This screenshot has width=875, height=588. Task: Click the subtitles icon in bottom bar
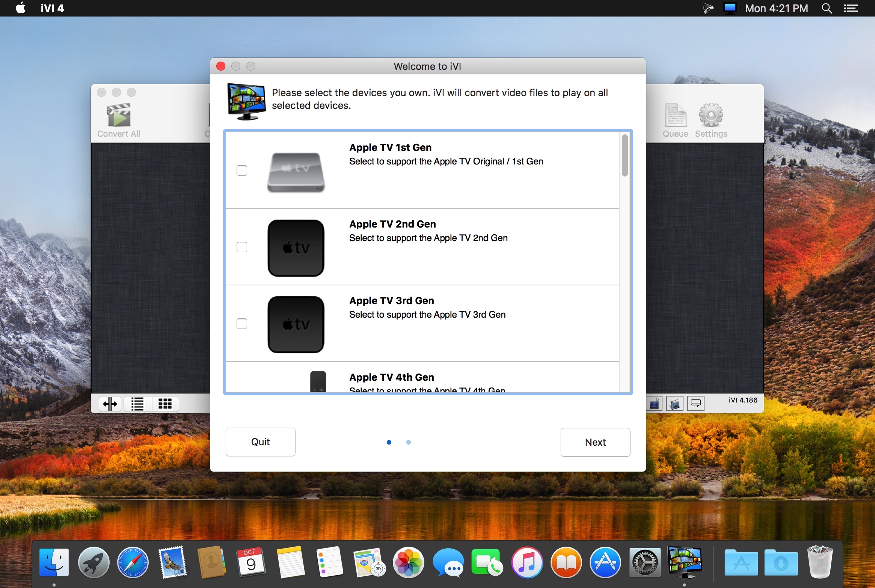(695, 404)
